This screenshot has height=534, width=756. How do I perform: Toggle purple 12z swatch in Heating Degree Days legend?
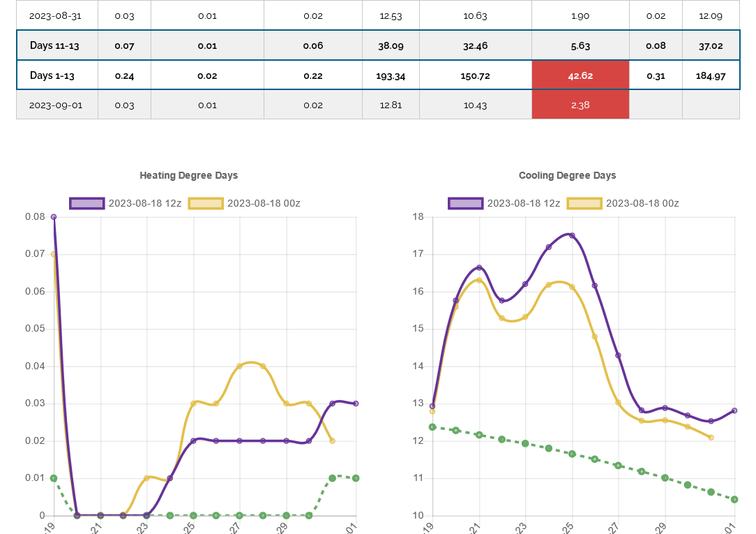point(86,203)
